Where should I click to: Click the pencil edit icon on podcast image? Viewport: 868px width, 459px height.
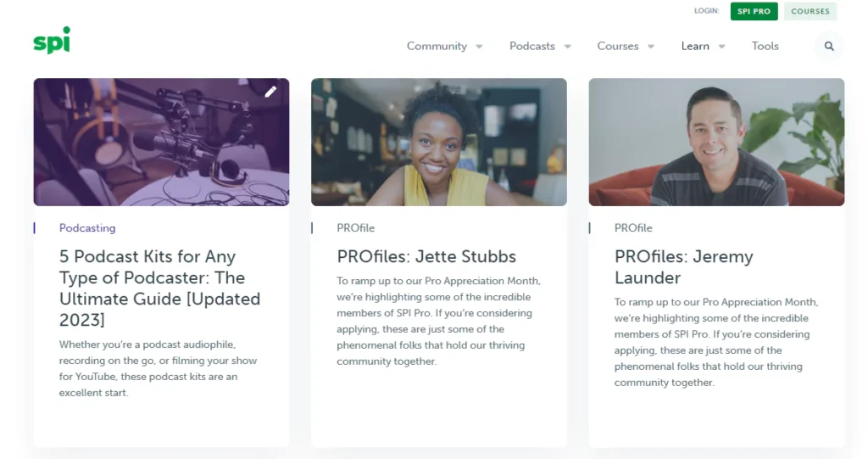[x=270, y=92]
